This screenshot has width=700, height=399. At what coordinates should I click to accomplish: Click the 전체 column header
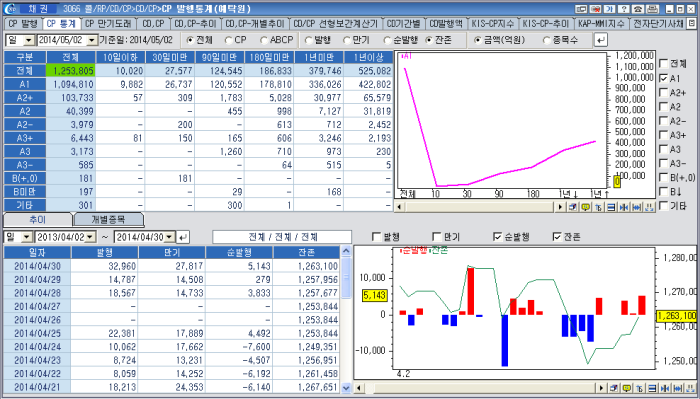pyautogui.click(x=71, y=57)
